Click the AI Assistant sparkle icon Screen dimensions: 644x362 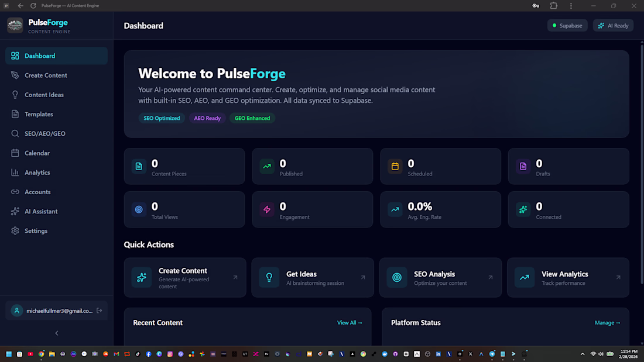click(15, 211)
